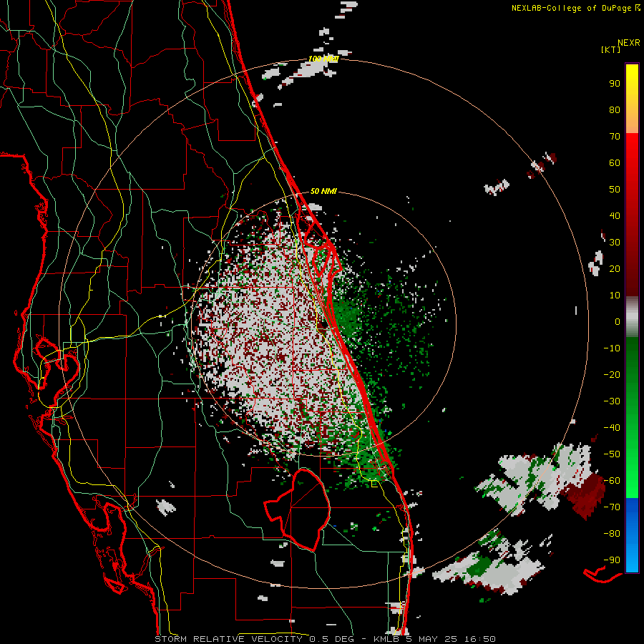This screenshot has height=644, width=644.
Task: Select the positive 20 knot scale label
Action: pyautogui.click(x=615, y=269)
